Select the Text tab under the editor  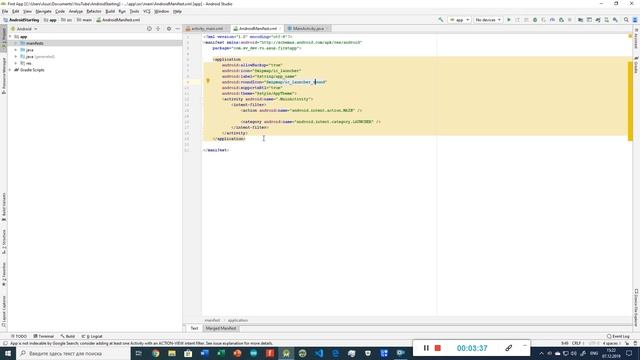click(194, 328)
